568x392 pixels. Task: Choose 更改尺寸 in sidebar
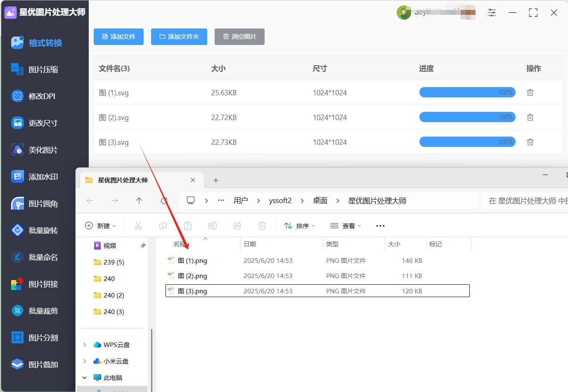35,123
